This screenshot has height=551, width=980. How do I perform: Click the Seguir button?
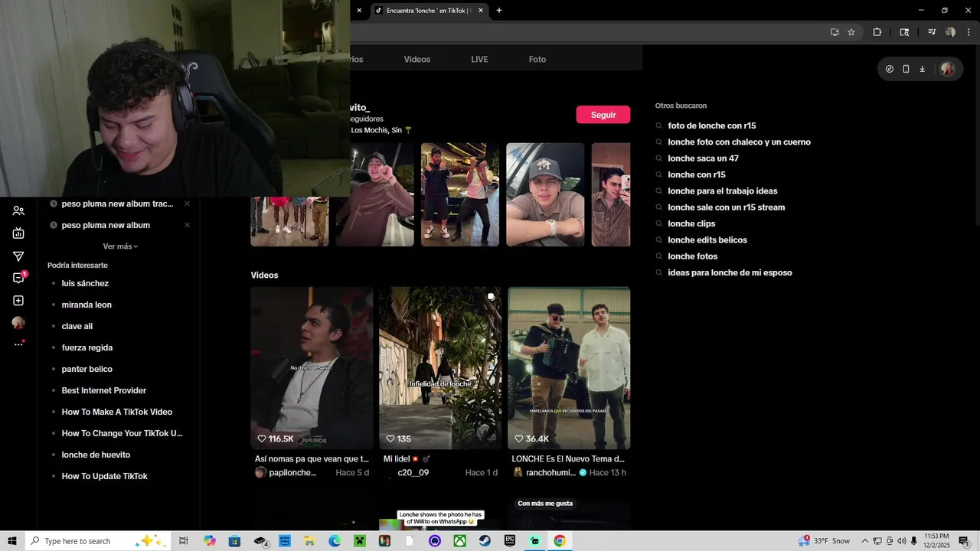[603, 115]
